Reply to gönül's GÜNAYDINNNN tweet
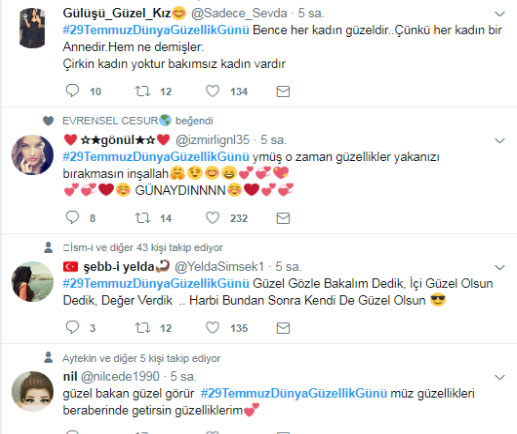The height and width of the screenshot is (434, 517). (x=72, y=218)
